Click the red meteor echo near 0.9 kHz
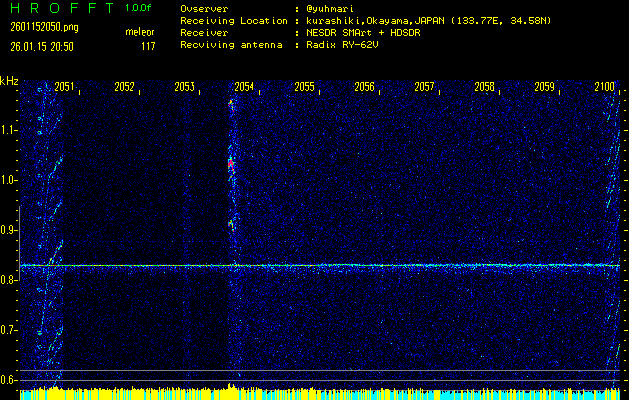 point(231,225)
